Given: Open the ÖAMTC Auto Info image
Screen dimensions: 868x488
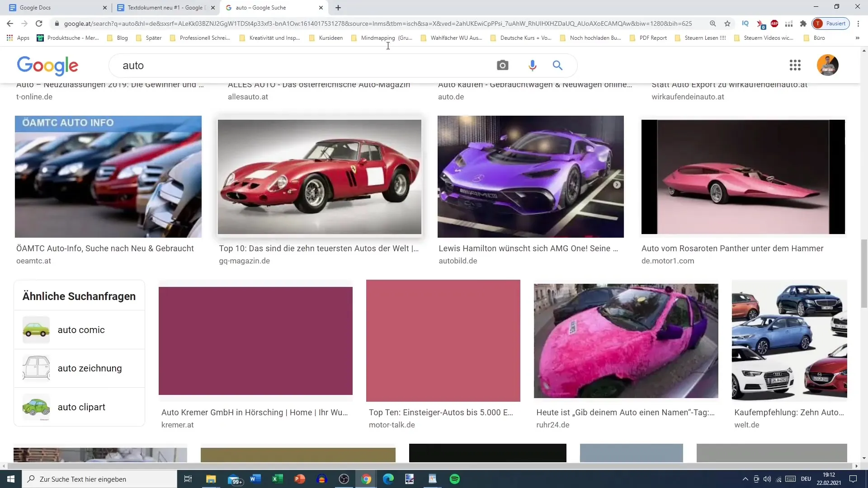Looking at the screenshot, I should point(108,177).
